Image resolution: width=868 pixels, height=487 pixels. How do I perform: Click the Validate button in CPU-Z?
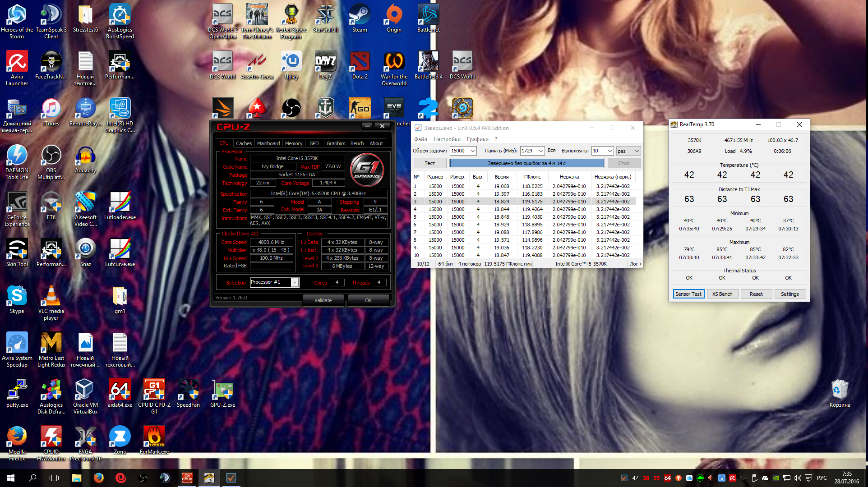323,300
